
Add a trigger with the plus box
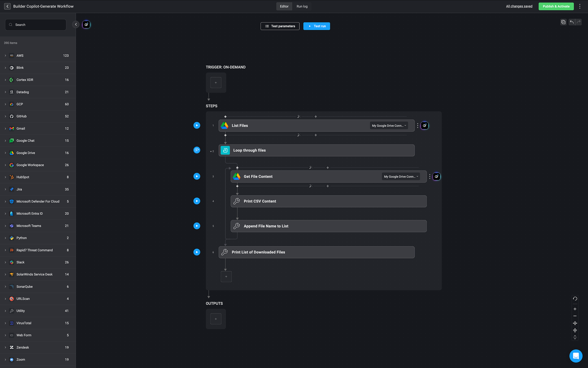pos(216,82)
